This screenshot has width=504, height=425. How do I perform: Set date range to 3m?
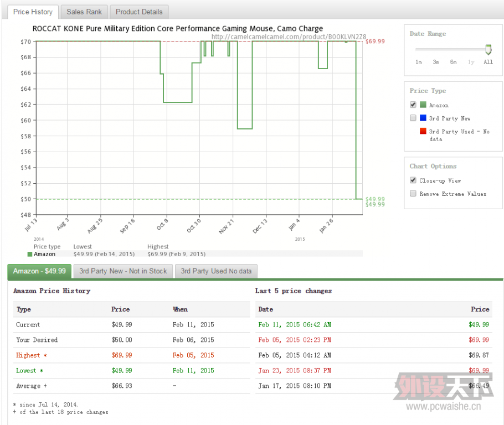click(x=436, y=62)
